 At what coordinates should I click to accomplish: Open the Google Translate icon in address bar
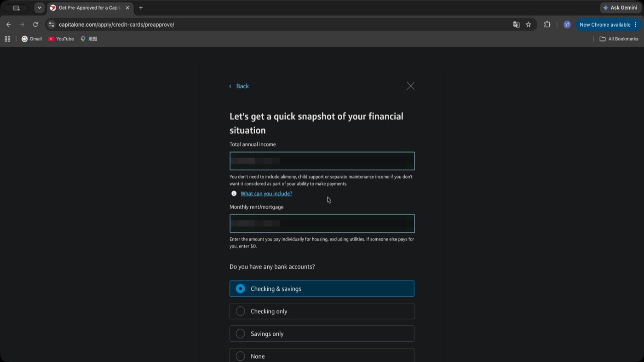click(516, 25)
